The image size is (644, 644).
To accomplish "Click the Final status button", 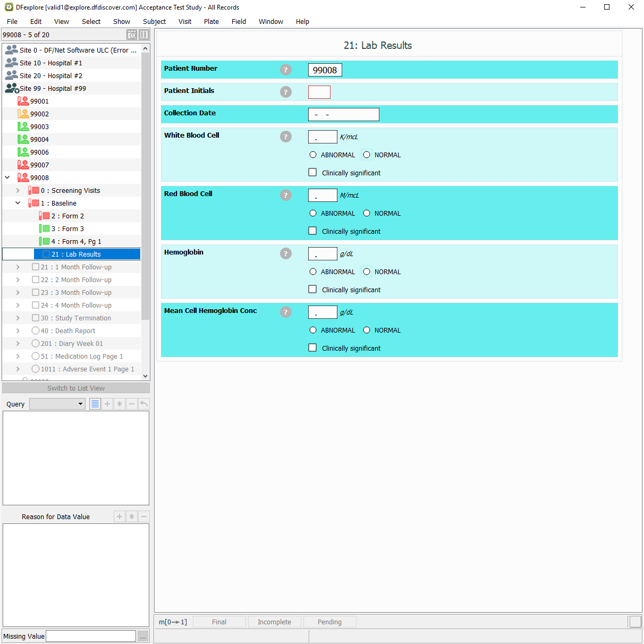I will point(219,622).
